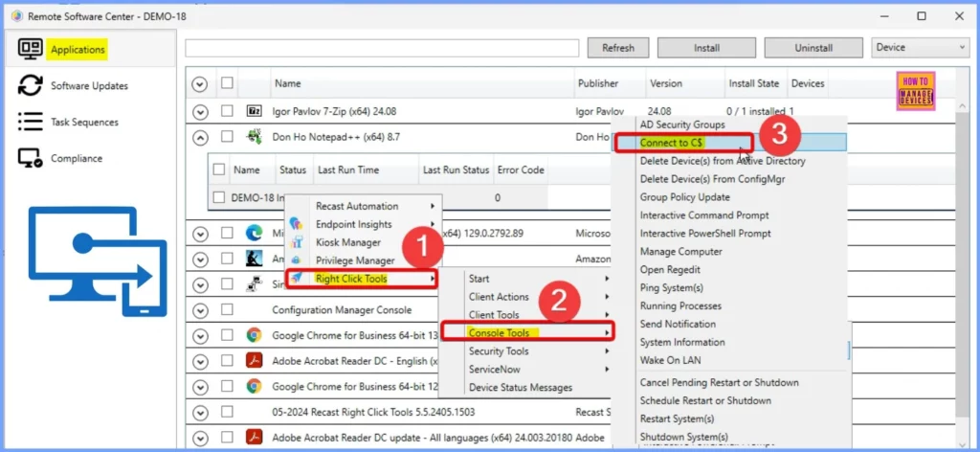Viewport: 980px width, 452px height.
Task: Expand the Adobe Acrobat Reader DC - English row
Action: (200, 361)
